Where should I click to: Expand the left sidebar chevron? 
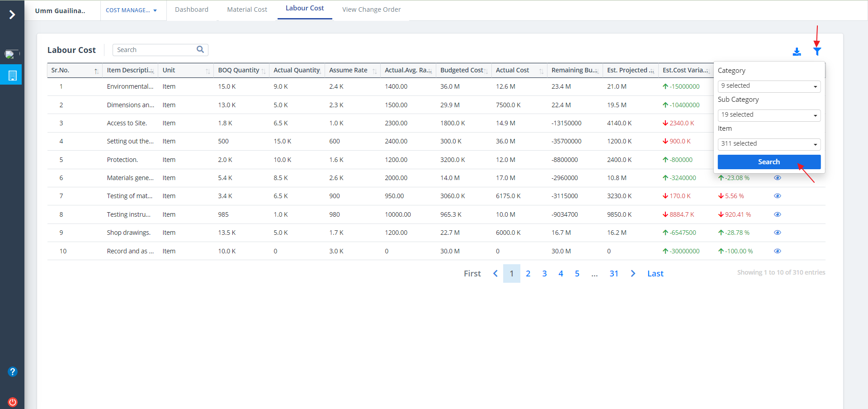[12, 15]
